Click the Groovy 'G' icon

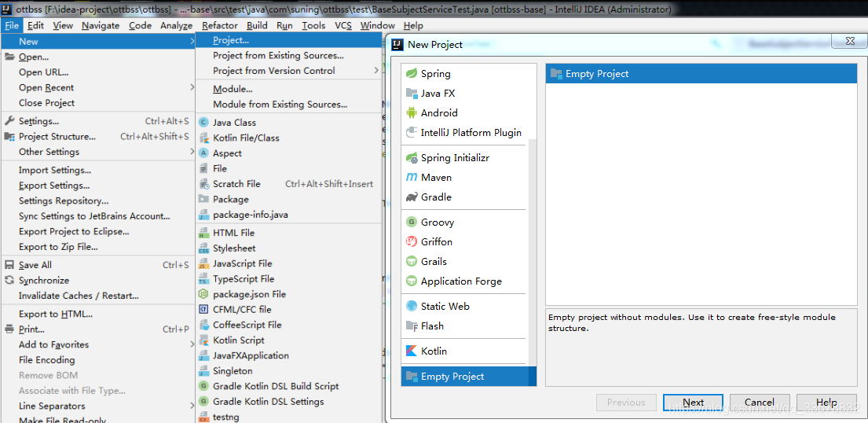tap(412, 223)
